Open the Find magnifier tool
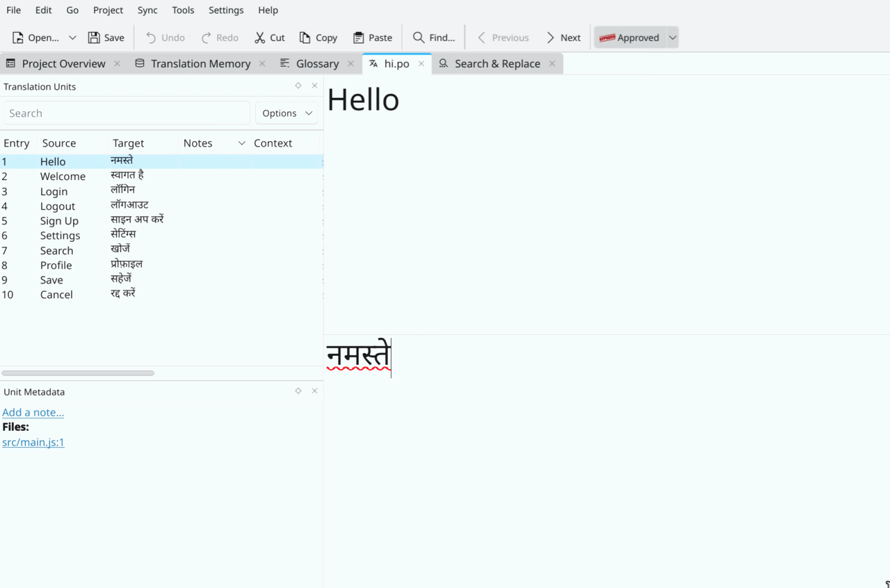 419,38
